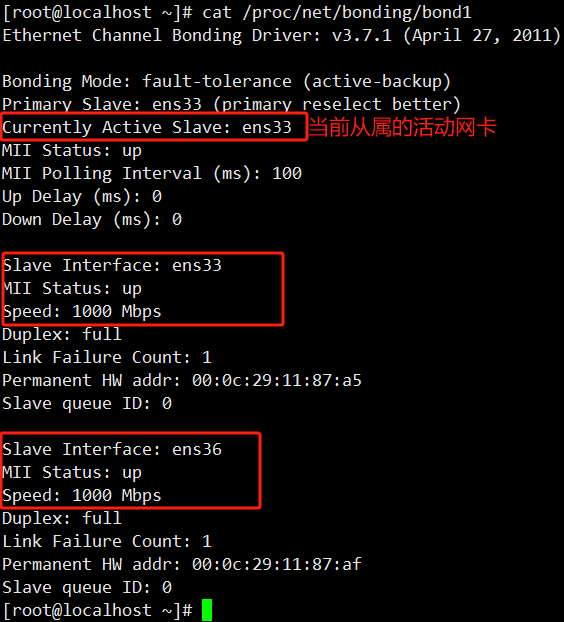
Task: Click the Ethernet Channel Bonding Driver version line
Action: (281, 35)
